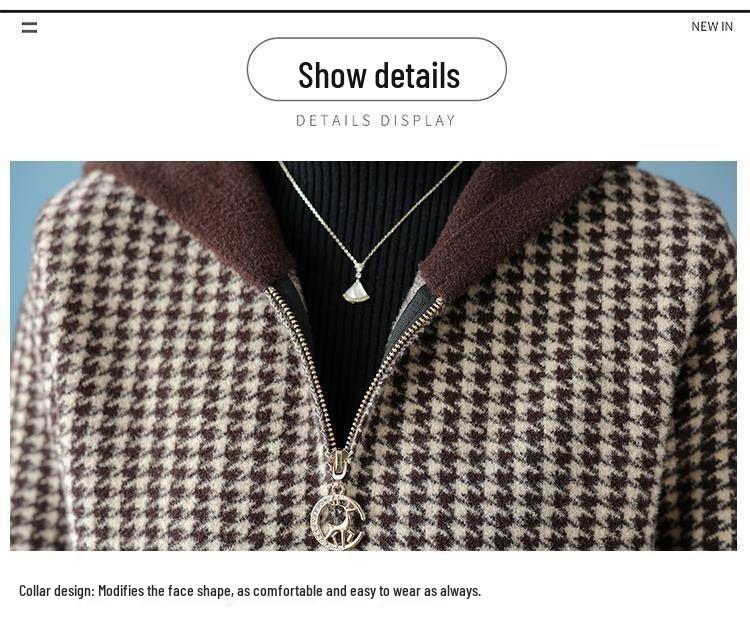Select the Collar design caption text
Image resolution: width=750 pixels, height=639 pixels.
coord(250,591)
